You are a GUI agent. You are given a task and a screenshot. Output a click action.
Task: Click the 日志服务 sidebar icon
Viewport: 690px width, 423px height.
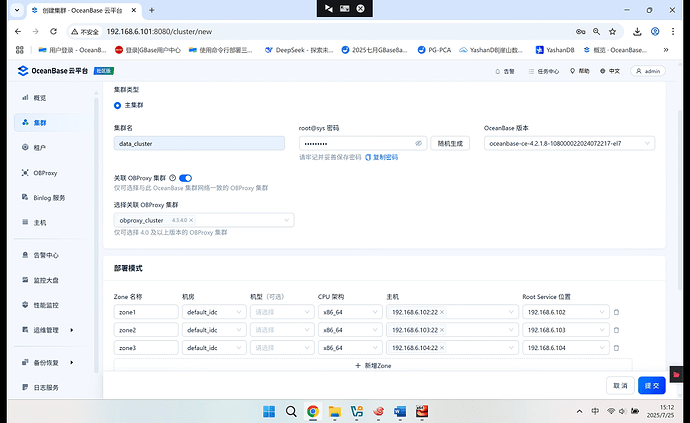pyautogui.click(x=25, y=387)
